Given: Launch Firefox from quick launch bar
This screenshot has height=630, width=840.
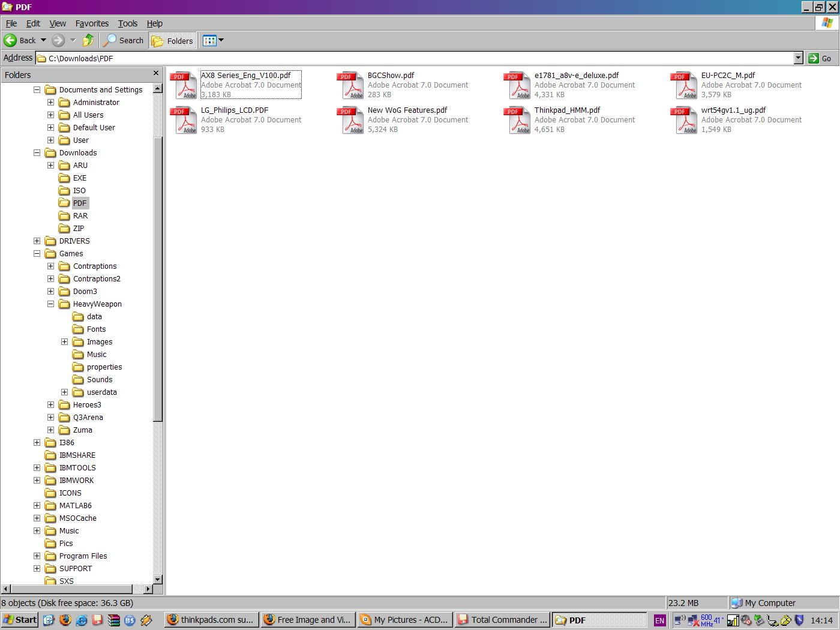Looking at the screenshot, I should (65, 620).
